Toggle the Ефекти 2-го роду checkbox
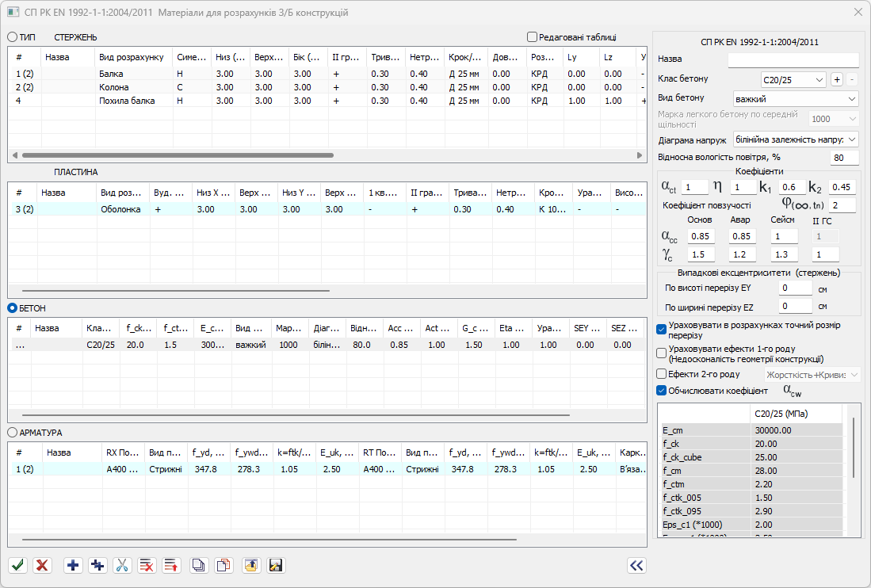The width and height of the screenshot is (871, 588). coord(662,374)
